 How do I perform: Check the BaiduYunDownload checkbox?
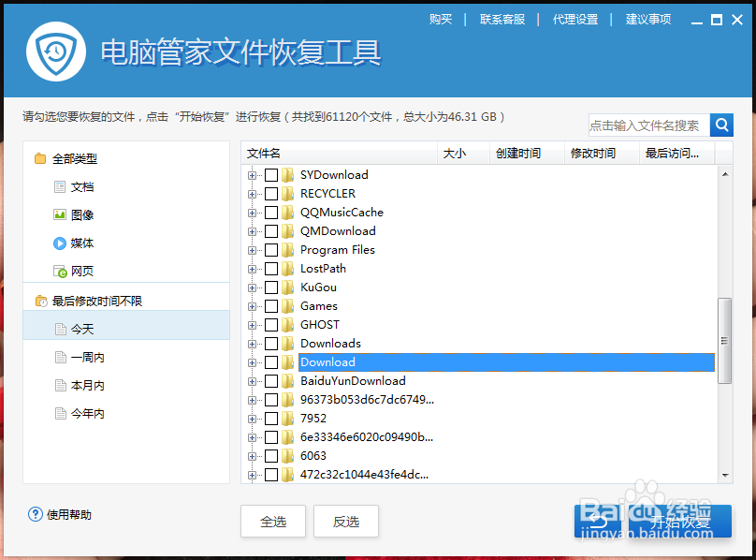[x=271, y=381]
